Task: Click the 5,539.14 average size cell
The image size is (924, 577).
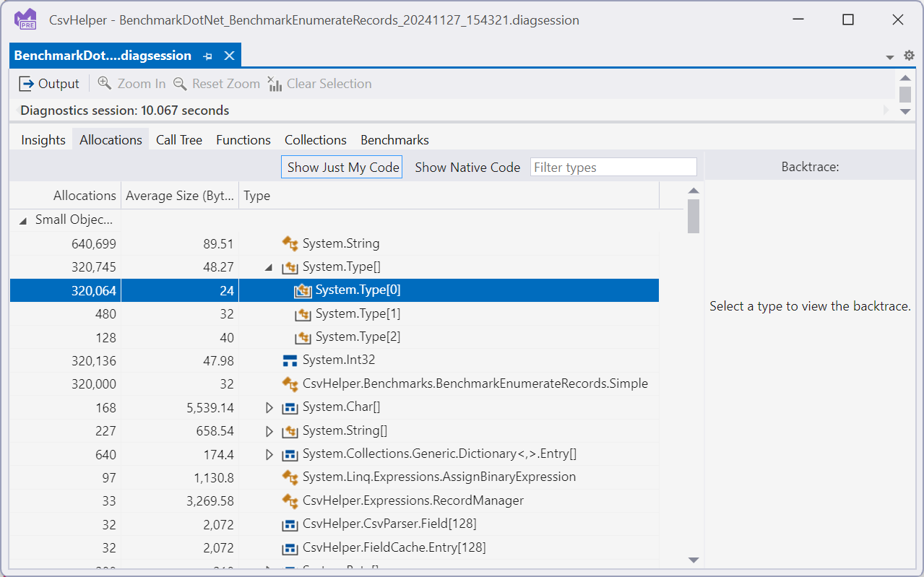Action: click(x=180, y=408)
